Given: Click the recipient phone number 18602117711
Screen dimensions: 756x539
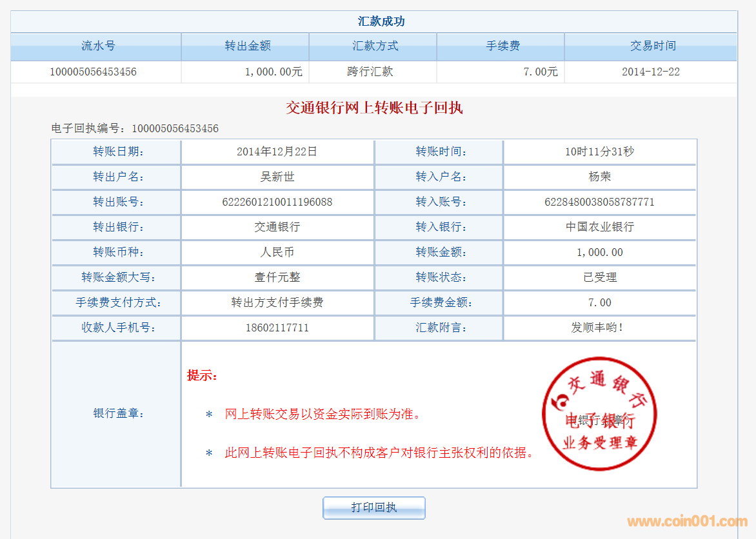Looking at the screenshot, I should click(277, 328).
